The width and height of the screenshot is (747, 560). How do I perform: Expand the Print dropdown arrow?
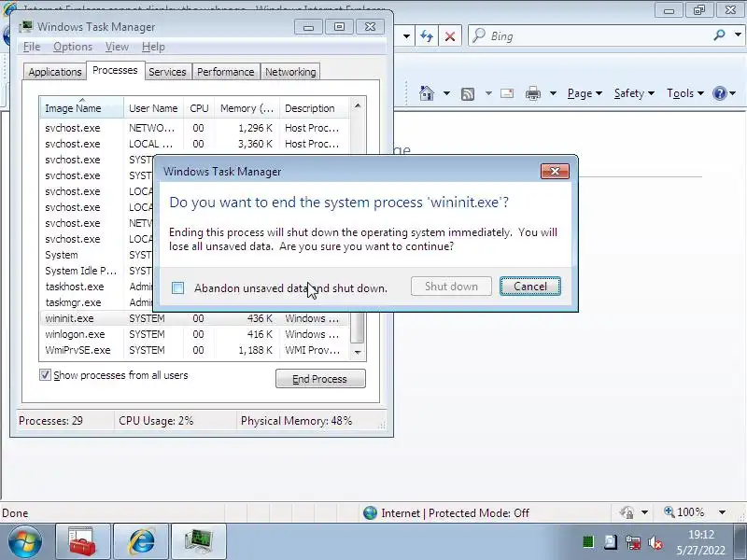(x=553, y=93)
